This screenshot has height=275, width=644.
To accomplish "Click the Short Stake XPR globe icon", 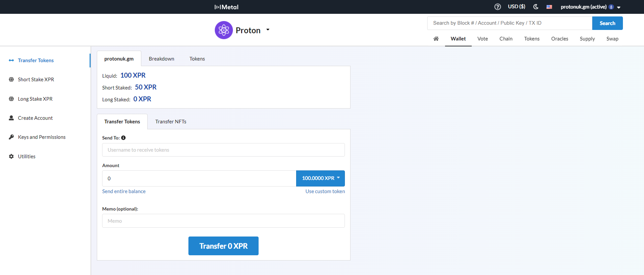I will pos(11,80).
